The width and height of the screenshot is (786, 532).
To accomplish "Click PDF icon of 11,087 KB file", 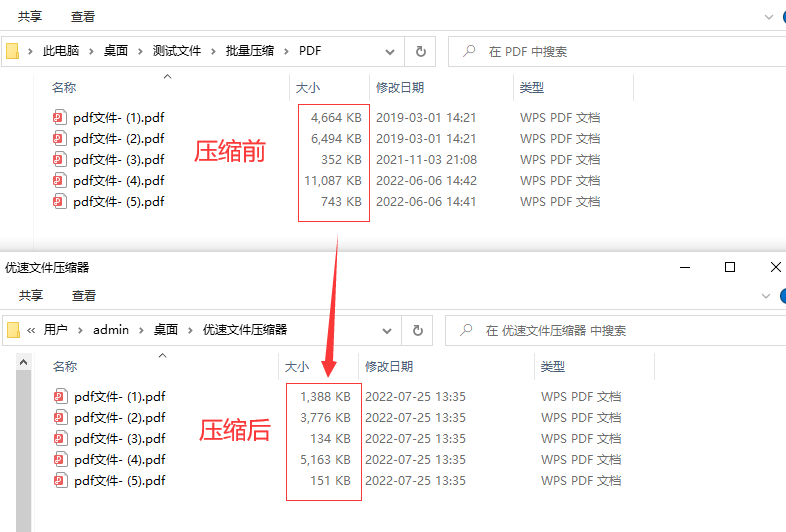I will click(60, 181).
